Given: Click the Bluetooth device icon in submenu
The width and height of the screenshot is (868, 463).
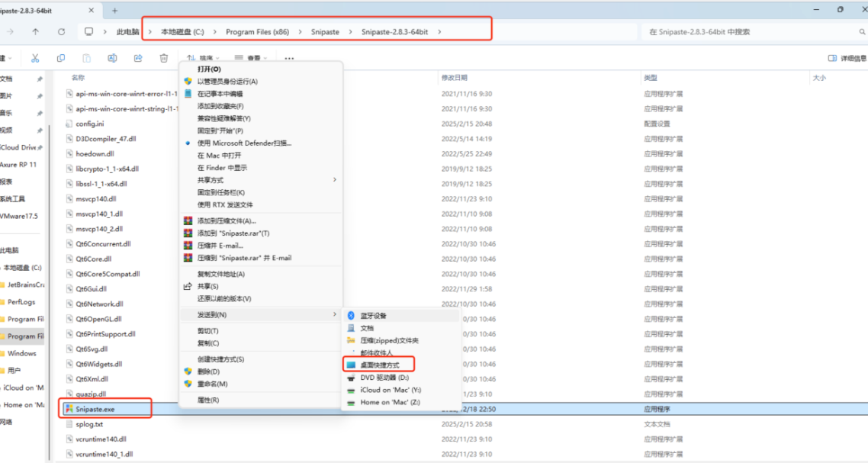Looking at the screenshot, I should coord(351,316).
